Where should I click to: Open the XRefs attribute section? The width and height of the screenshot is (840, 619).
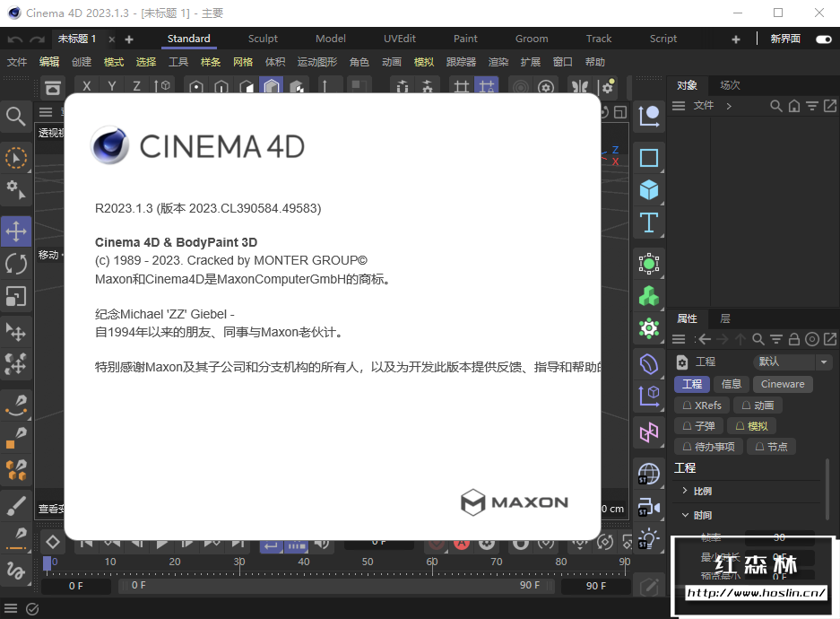[702, 405]
